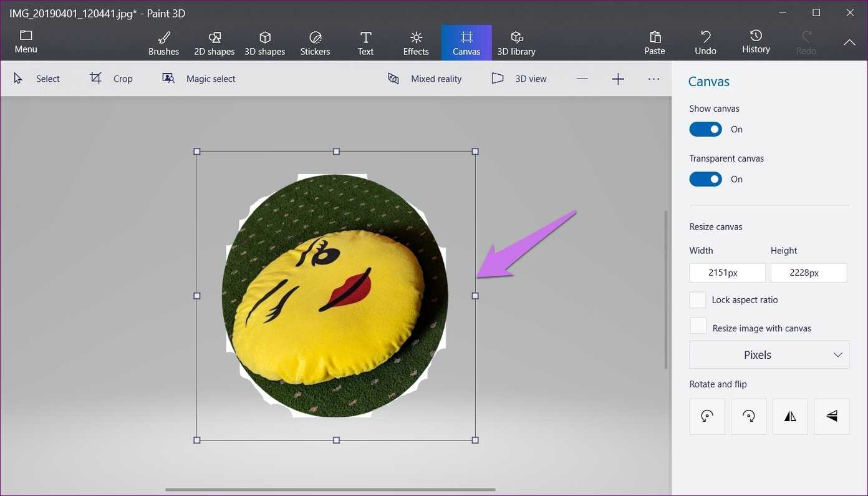
Task: Open the 2D shapes panel
Action: [x=214, y=43]
